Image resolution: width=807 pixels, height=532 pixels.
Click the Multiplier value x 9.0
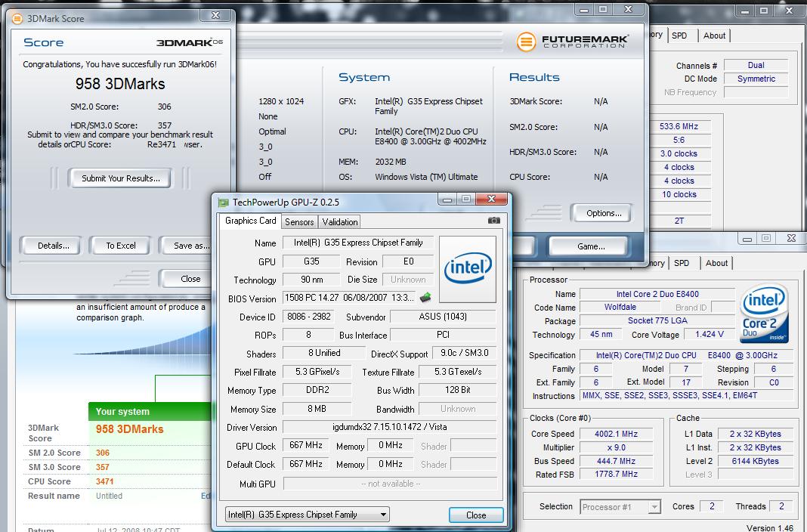[x=616, y=447]
